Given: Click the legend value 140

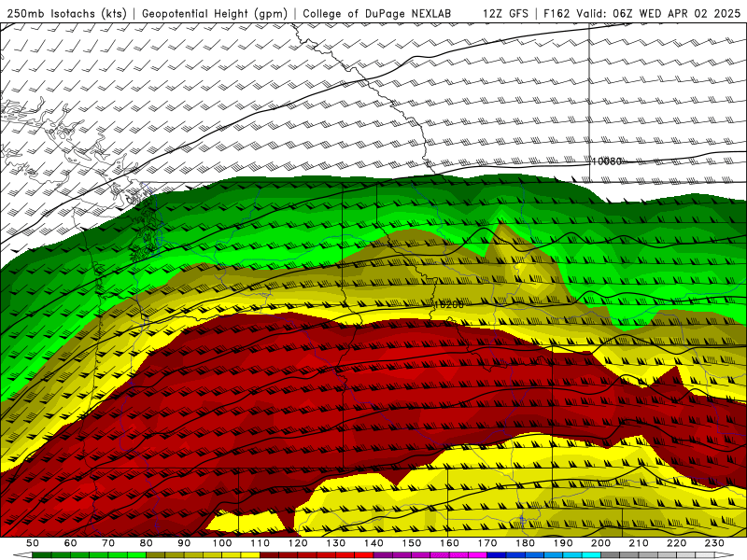Looking at the screenshot, I should click(x=374, y=543).
